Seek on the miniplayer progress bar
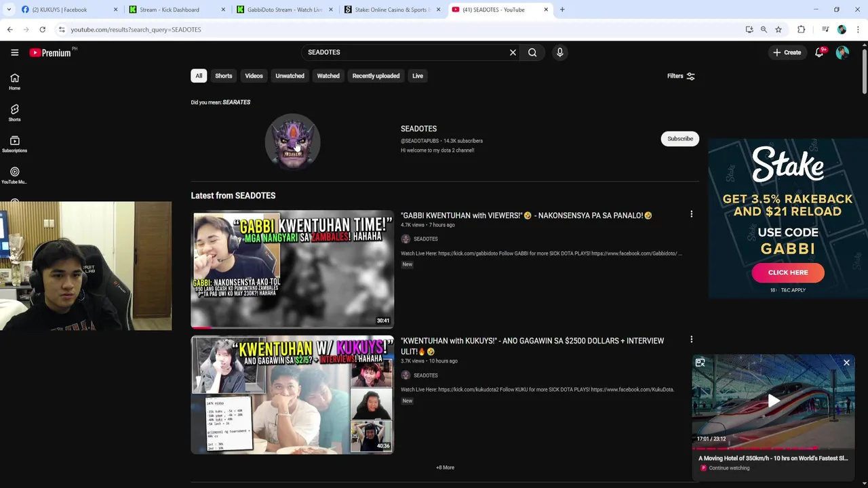 click(x=773, y=448)
